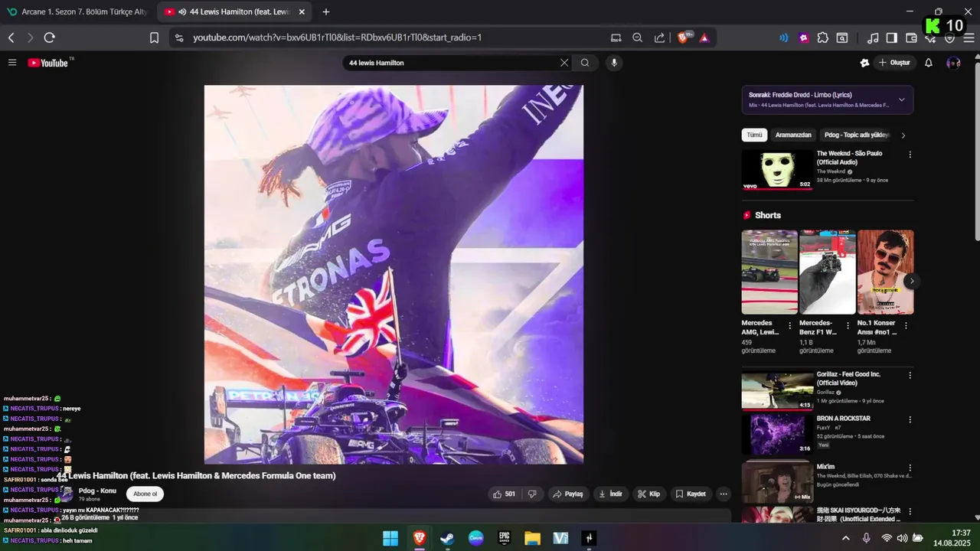This screenshot has width=980, height=551.
Task: Select the Pdog - Topic filter chip
Action: (x=856, y=135)
